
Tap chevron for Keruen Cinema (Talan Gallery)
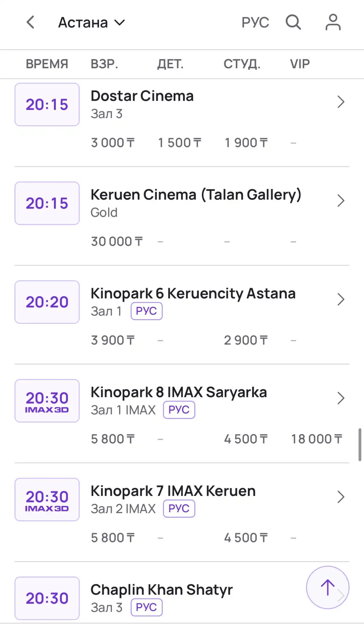(341, 201)
